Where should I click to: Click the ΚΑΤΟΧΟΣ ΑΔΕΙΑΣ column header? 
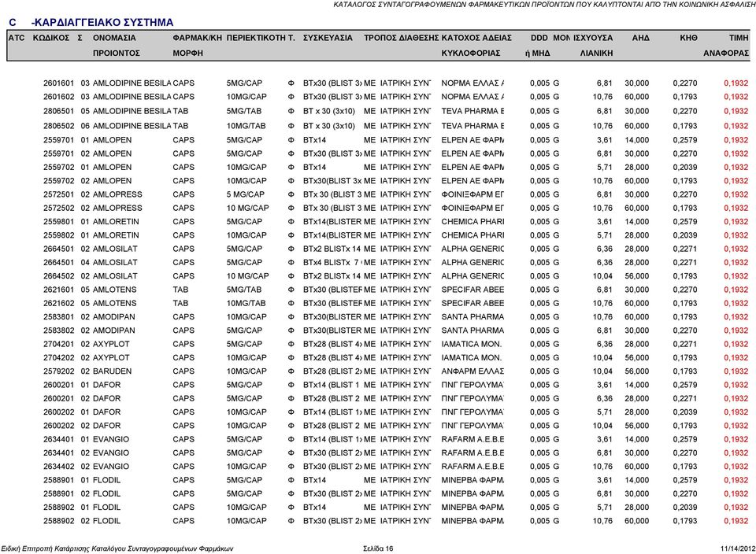[x=476, y=38]
